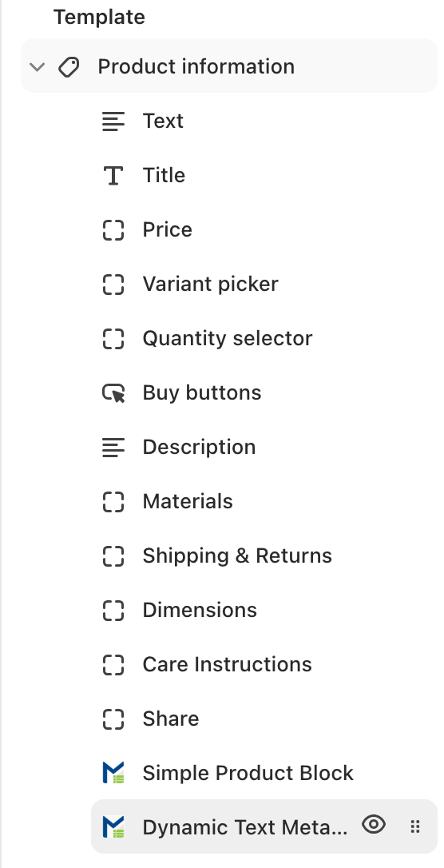Open the Shipping & Returns block
444x868 pixels.
point(264,555)
